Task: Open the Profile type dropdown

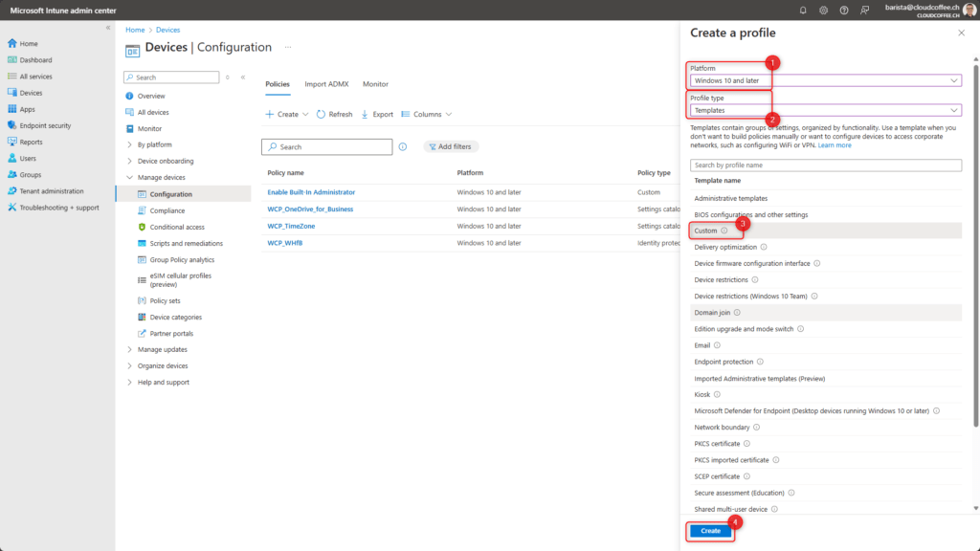Action: coord(825,111)
